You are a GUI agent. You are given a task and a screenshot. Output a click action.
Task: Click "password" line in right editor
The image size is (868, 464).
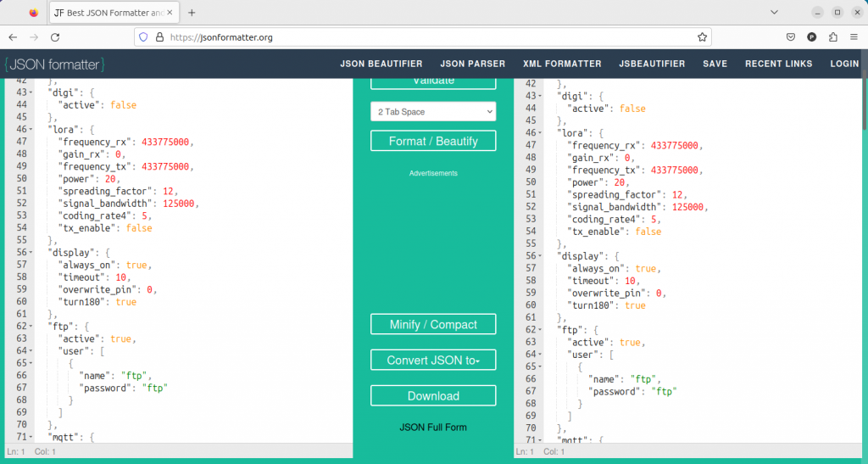[x=632, y=391]
